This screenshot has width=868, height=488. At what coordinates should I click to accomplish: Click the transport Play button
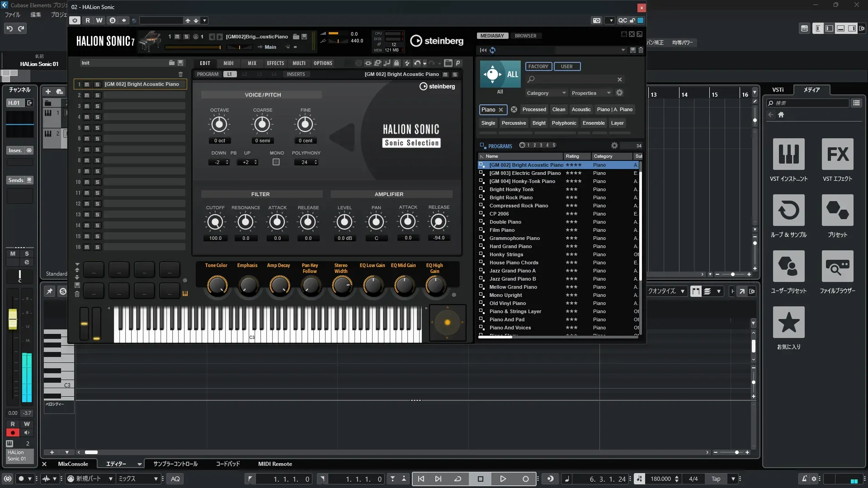tap(503, 479)
